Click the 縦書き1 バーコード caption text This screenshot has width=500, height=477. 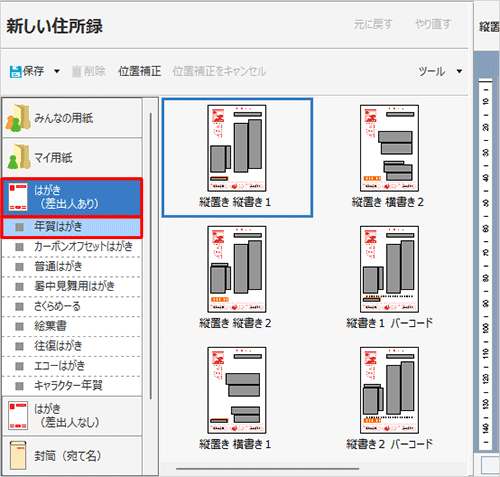point(389,323)
